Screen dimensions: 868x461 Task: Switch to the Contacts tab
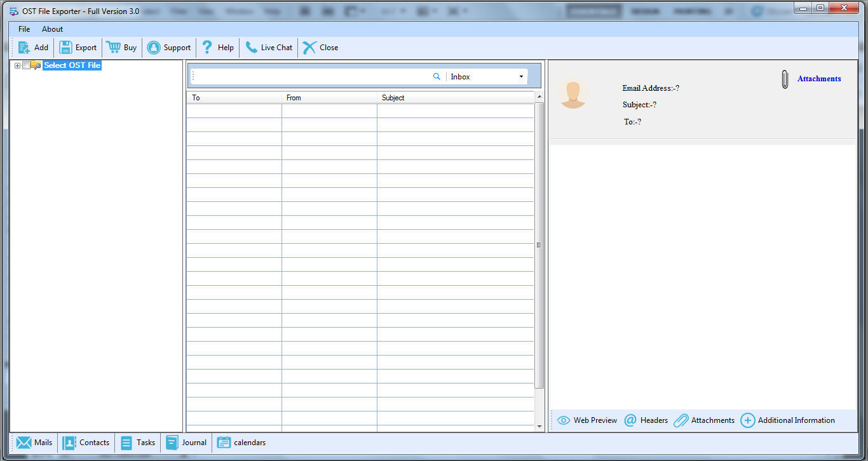[x=86, y=443]
